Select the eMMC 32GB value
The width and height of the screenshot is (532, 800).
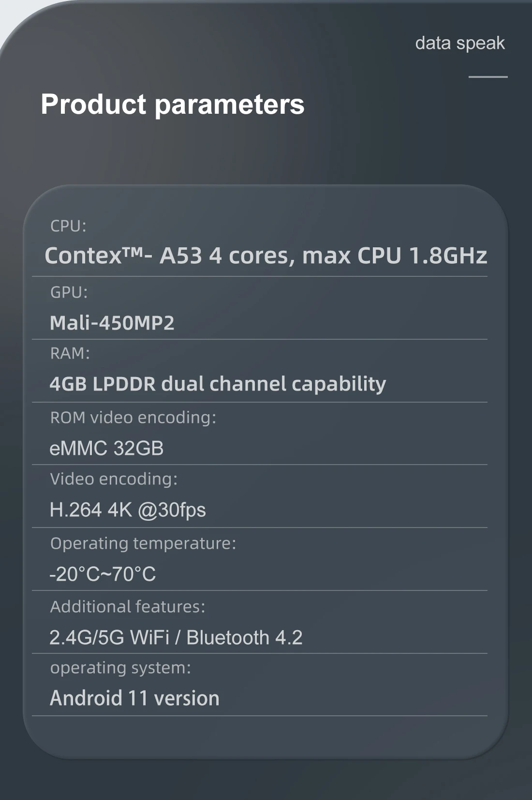[x=106, y=448]
